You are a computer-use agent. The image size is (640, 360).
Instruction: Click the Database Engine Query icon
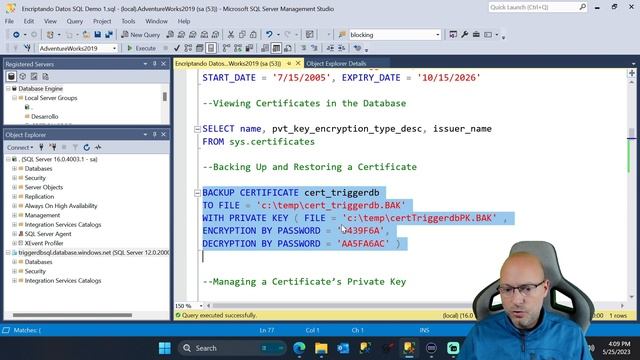click(170, 35)
